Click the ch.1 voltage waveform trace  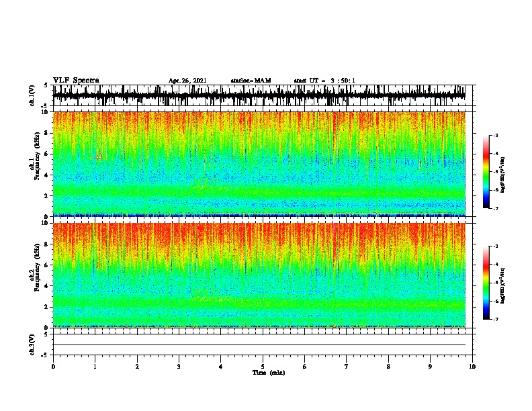259,95
